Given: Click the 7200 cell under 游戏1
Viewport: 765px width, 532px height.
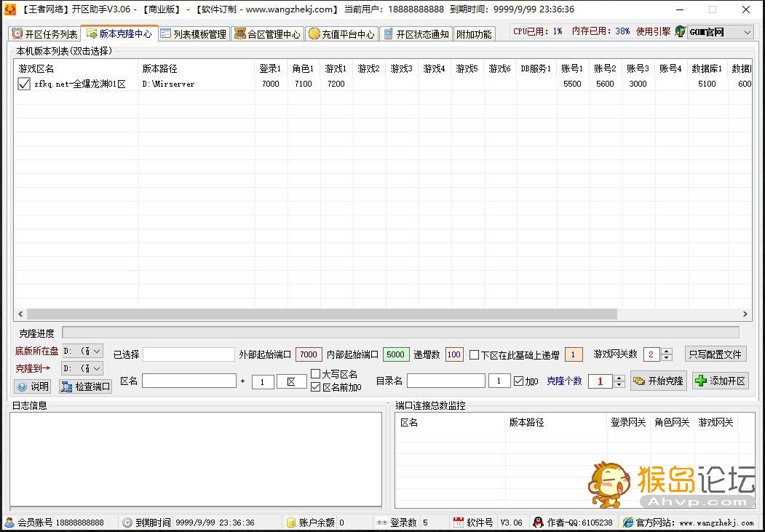Looking at the screenshot, I should tap(336, 84).
